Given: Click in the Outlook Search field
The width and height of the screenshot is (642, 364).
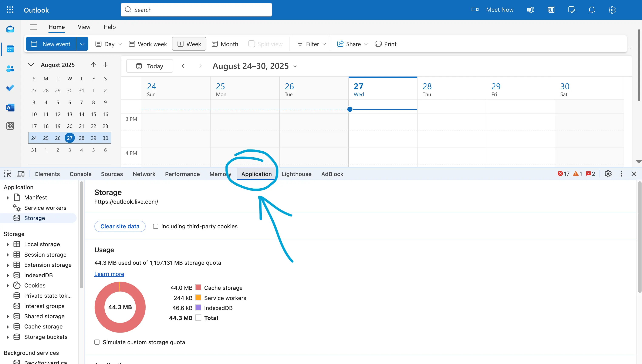Looking at the screenshot, I should (x=196, y=10).
